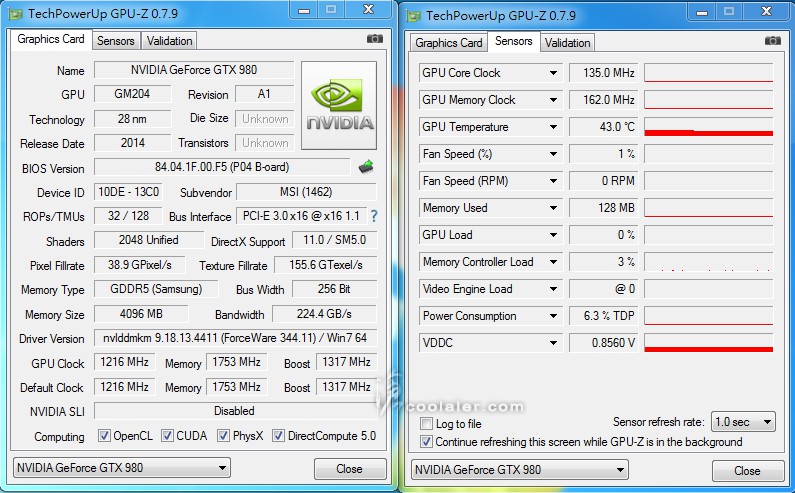
Task: Enable the Log to file checkbox
Action: point(426,424)
